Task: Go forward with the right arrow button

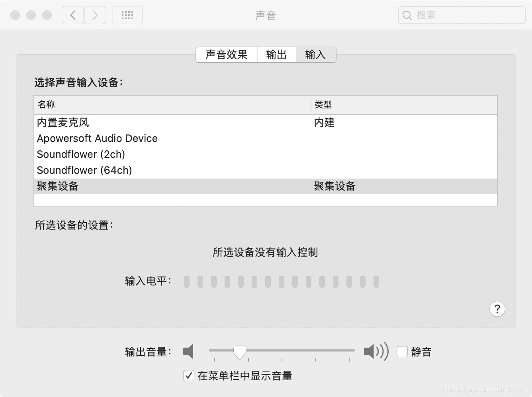Action: coord(95,15)
